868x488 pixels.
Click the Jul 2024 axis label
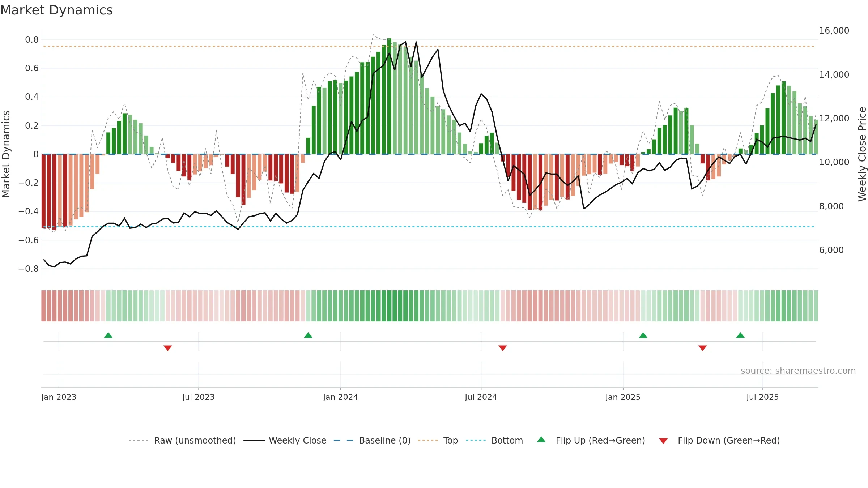coord(481,397)
